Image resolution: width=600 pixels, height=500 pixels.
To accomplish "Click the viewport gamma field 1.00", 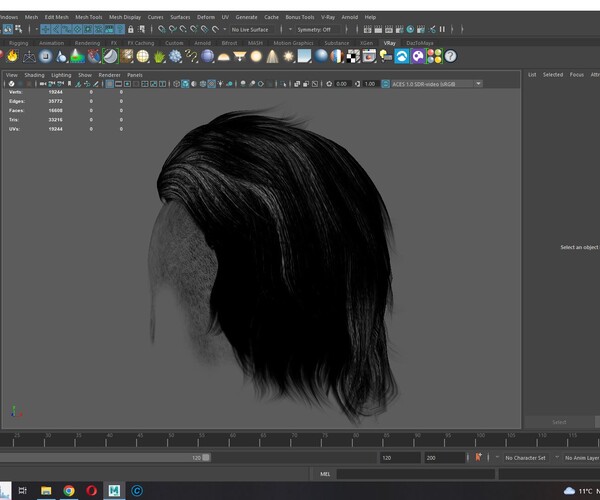I will tap(370, 84).
